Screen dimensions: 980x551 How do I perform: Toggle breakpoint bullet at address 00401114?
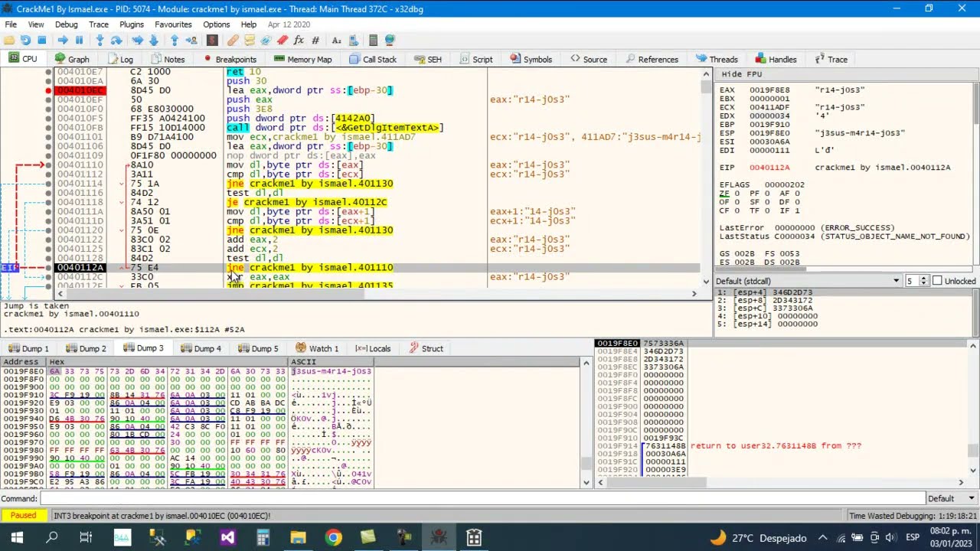point(48,184)
